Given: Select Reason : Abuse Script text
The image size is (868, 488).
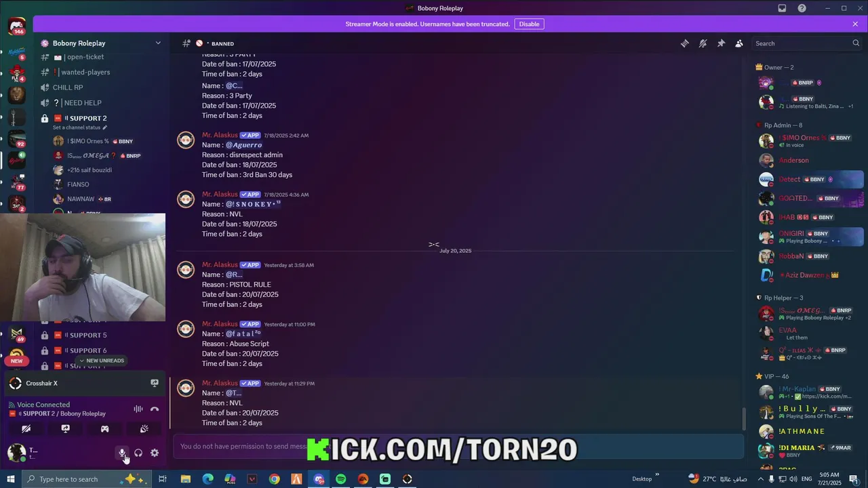Looking at the screenshot, I should point(235,344).
